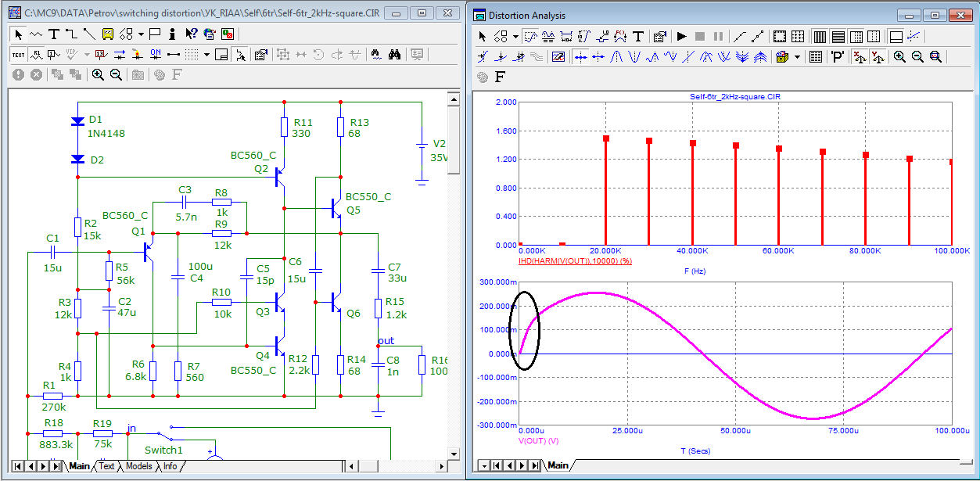Click the binoculars Find icon
The height and width of the screenshot is (481, 980).
(396, 54)
